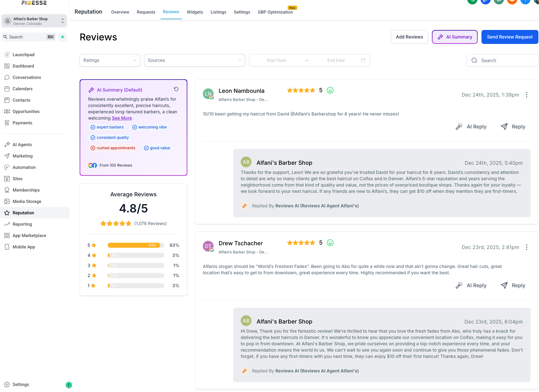Open Sites in sidebar
539x392 pixels.
click(35, 179)
